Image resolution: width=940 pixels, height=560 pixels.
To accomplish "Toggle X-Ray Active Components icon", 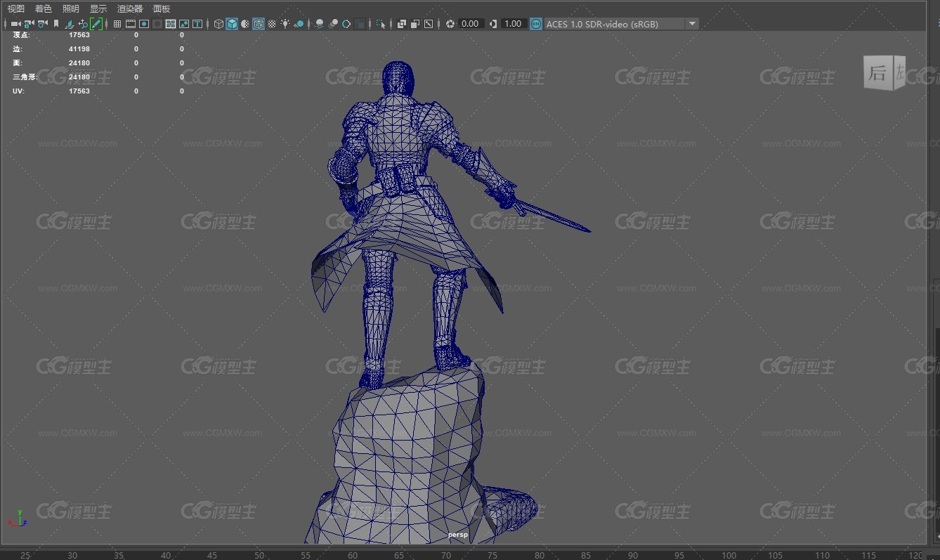I will tap(414, 24).
